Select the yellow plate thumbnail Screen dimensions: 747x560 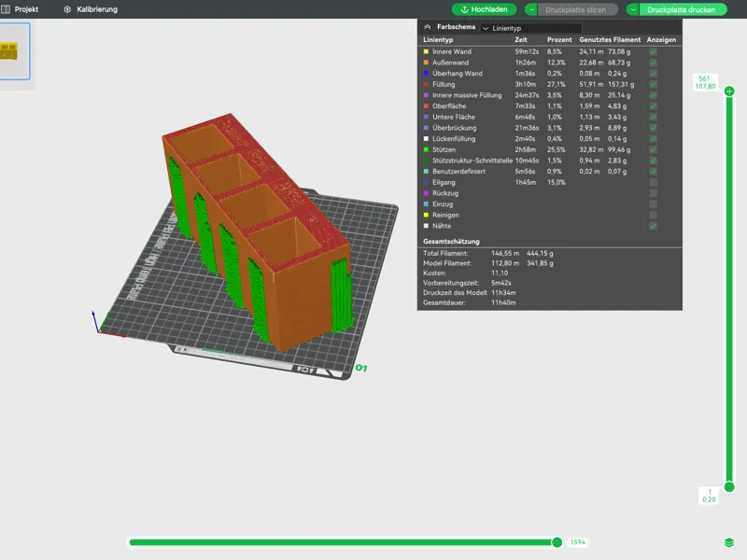(14, 51)
